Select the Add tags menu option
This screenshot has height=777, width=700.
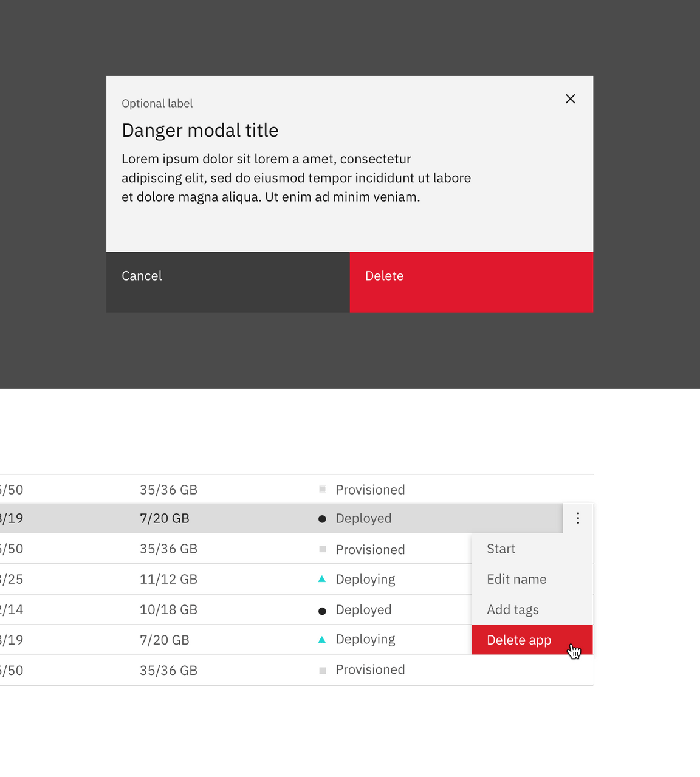tap(512, 609)
